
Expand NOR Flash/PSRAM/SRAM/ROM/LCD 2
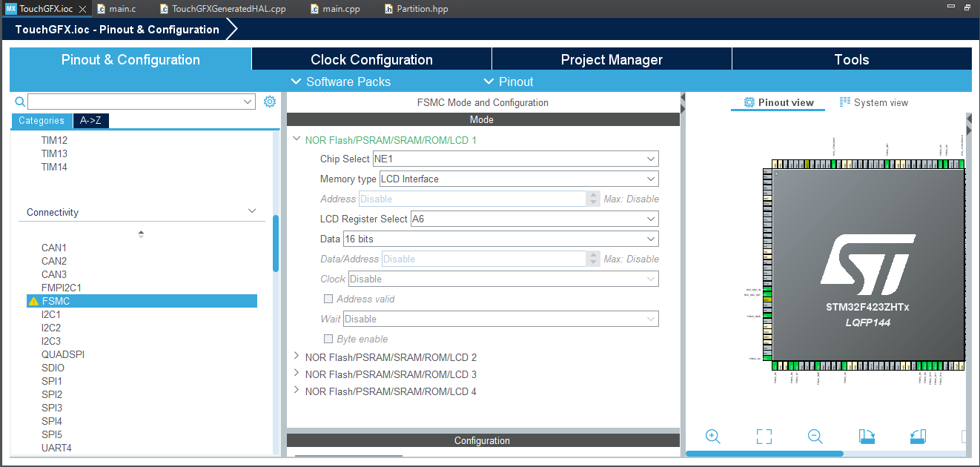(x=297, y=357)
